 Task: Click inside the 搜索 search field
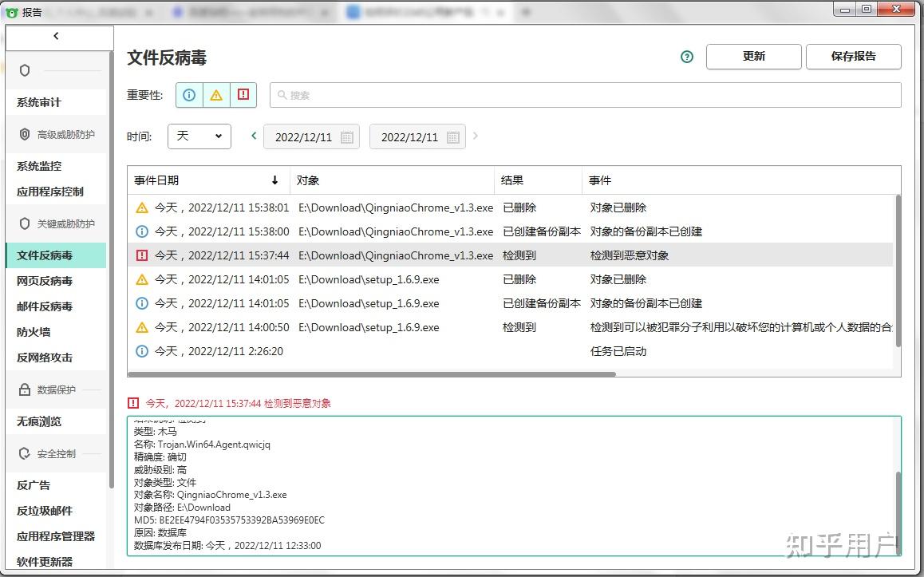tap(479, 94)
